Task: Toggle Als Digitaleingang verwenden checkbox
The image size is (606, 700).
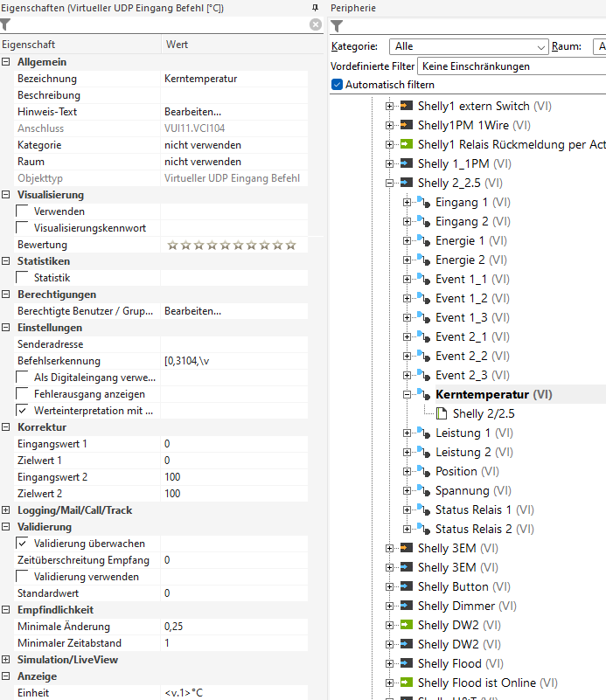Action: coord(23,378)
